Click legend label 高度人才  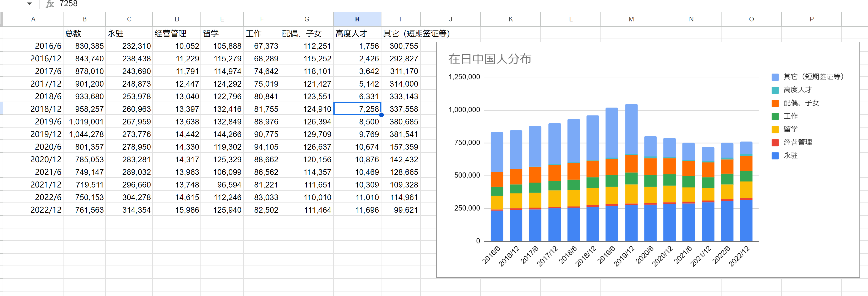(798, 90)
